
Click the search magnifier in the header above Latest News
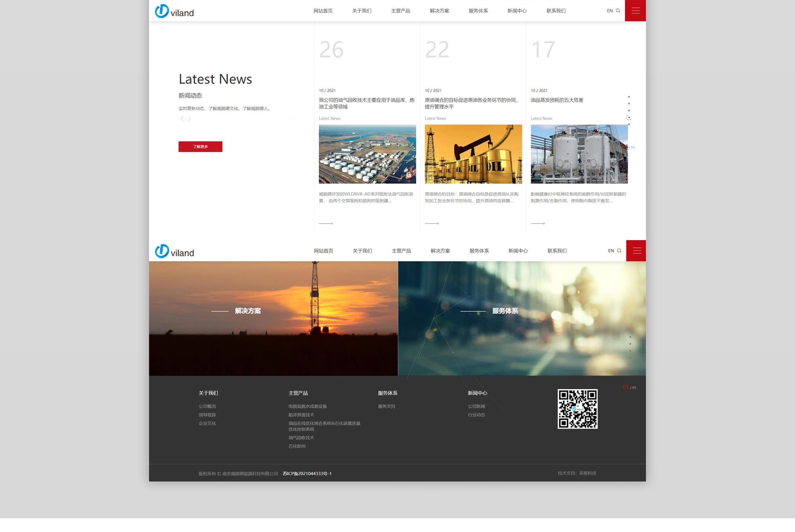[x=618, y=11]
